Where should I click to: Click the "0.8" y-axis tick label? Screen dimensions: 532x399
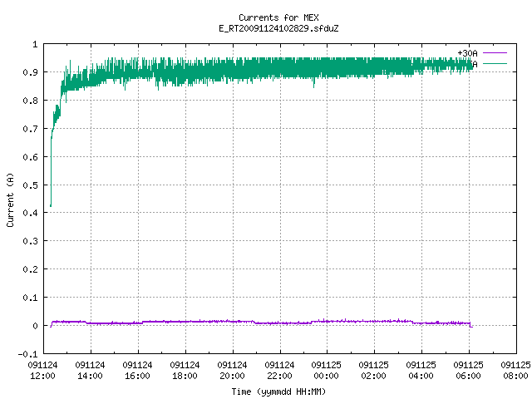click(x=30, y=101)
